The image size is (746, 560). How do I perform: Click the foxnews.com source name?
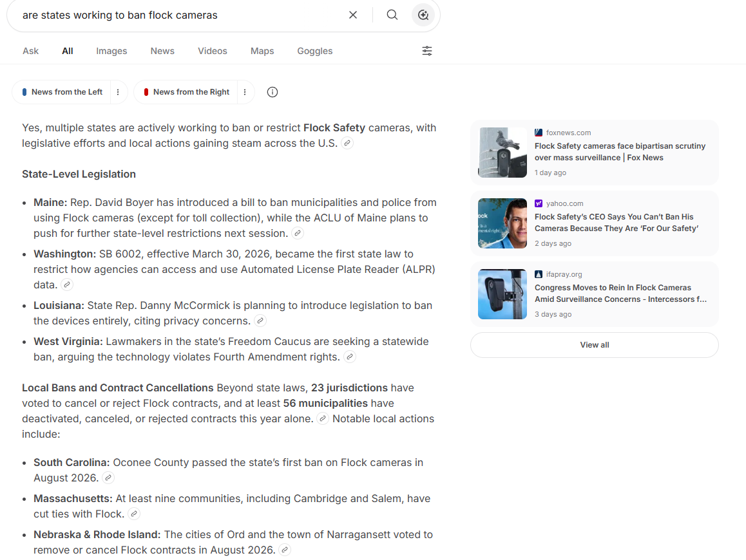(569, 133)
